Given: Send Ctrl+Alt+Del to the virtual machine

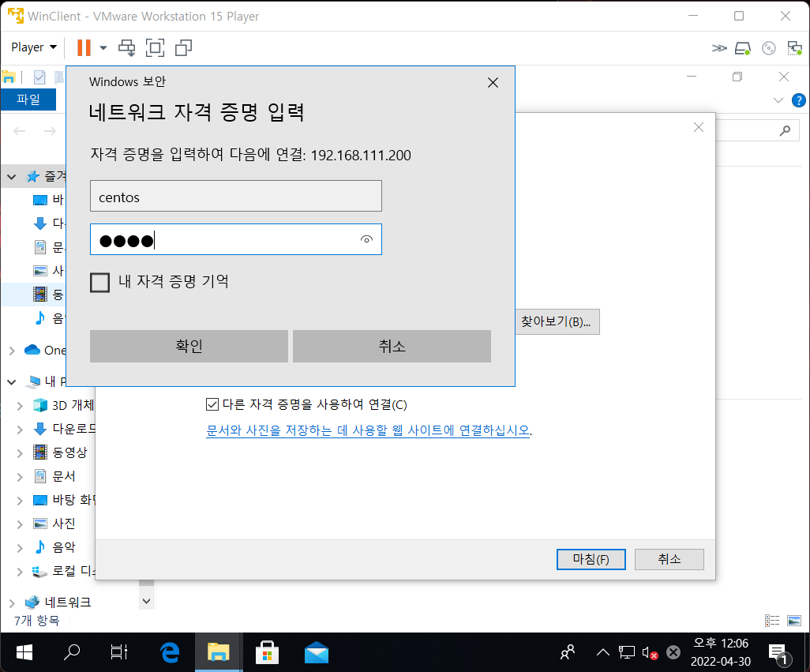Looking at the screenshot, I should [x=126, y=47].
